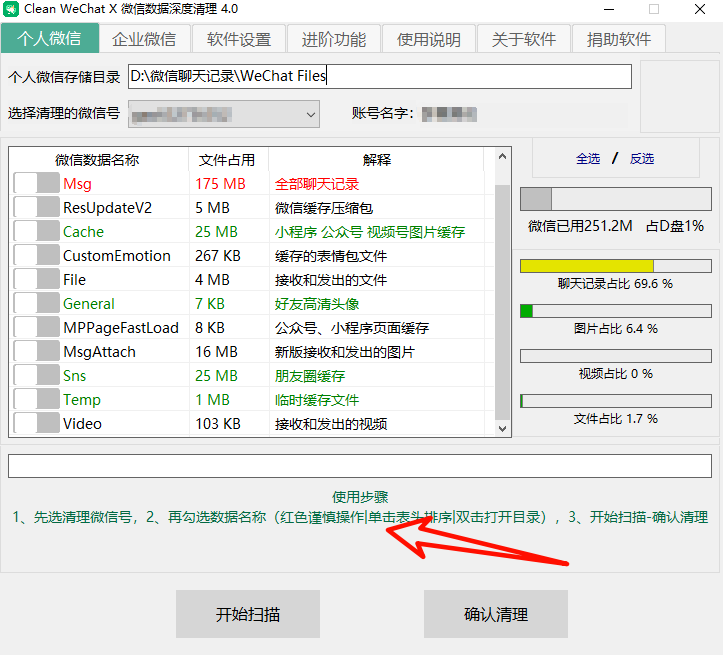Click the 微信已用 disk usage bar
Image resolution: width=723 pixels, height=655 pixels.
[x=616, y=199]
